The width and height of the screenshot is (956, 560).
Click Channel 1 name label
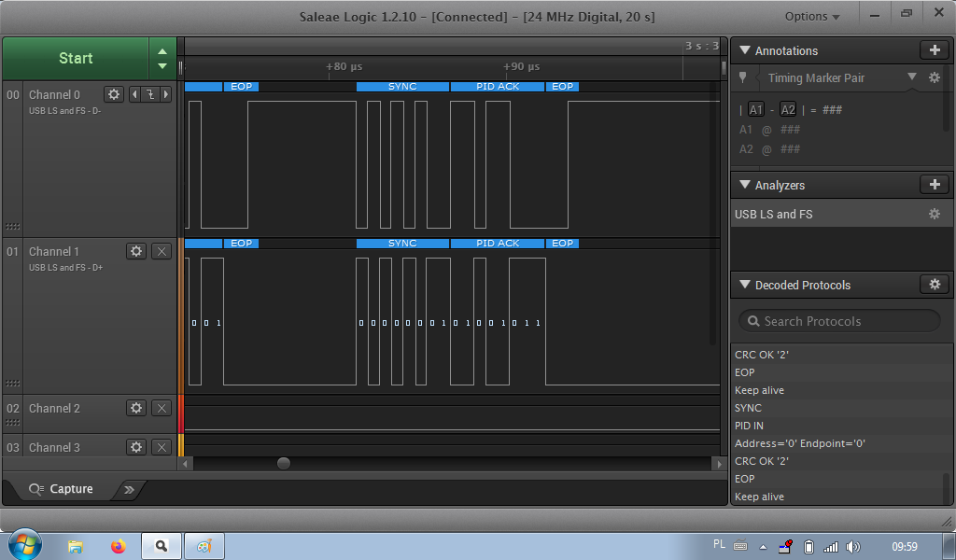coord(53,252)
